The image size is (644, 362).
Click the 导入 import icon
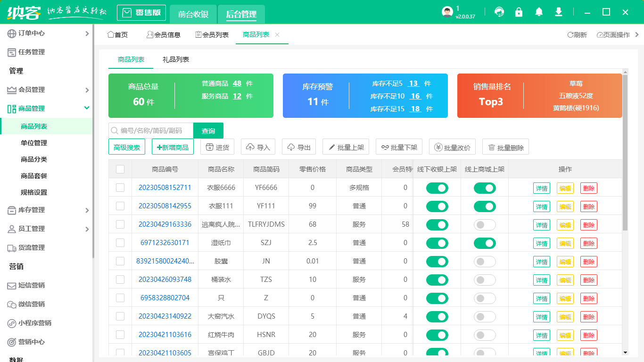pyautogui.click(x=257, y=147)
